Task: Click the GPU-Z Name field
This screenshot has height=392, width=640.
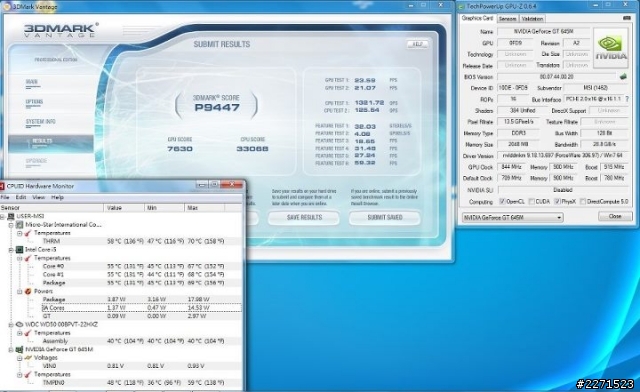Action: [543, 31]
